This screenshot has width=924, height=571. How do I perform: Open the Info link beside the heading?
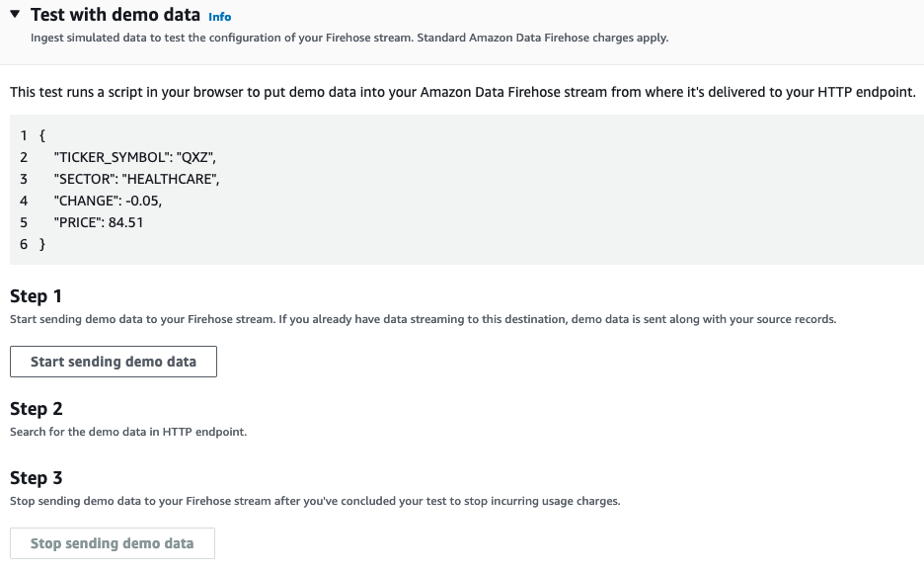coord(220,17)
